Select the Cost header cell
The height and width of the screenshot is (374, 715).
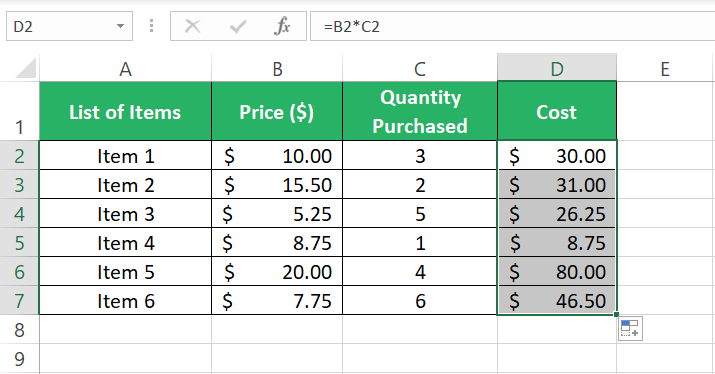click(557, 111)
